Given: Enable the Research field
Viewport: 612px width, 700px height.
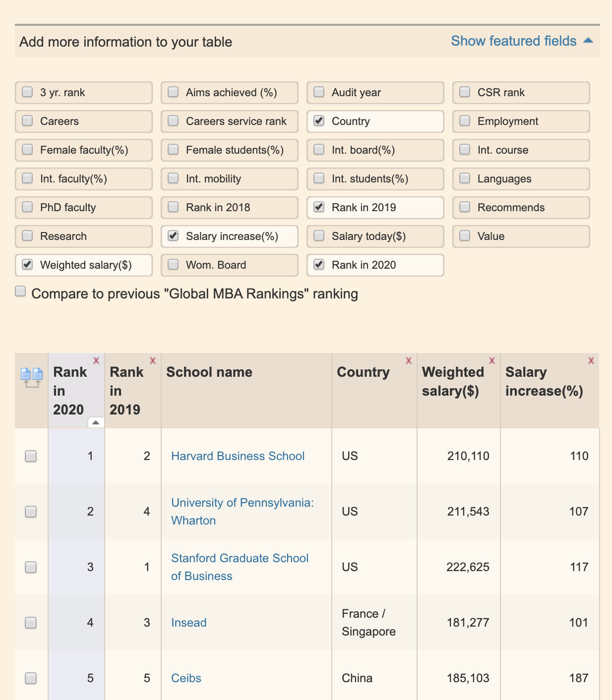Looking at the screenshot, I should (28, 236).
